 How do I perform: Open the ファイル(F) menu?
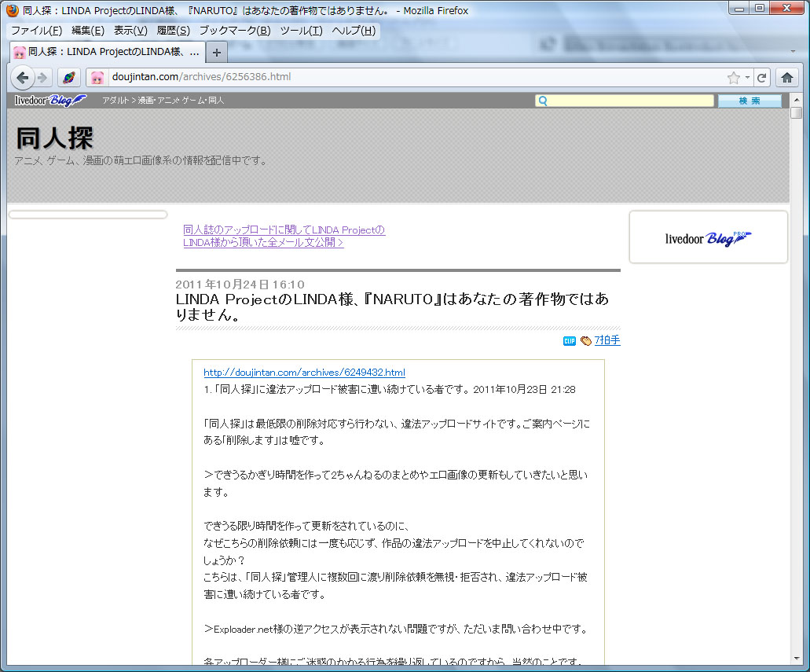(36, 31)
